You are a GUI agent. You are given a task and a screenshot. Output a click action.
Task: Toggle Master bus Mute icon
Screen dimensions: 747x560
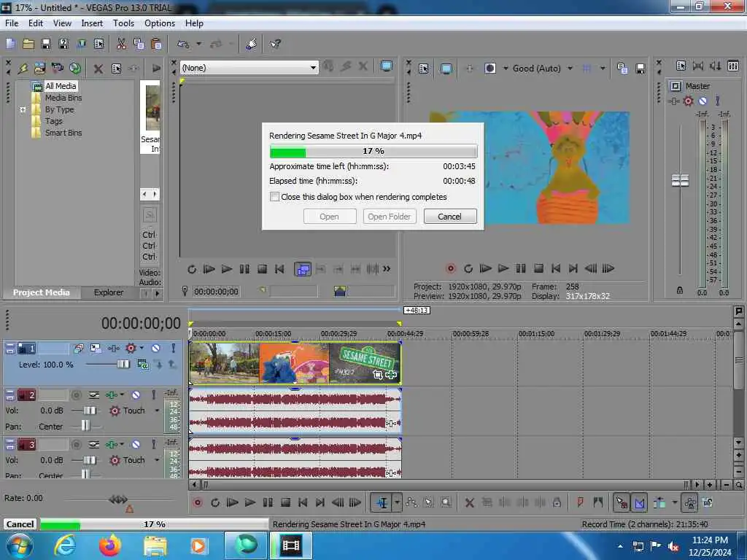coord(703,101)
